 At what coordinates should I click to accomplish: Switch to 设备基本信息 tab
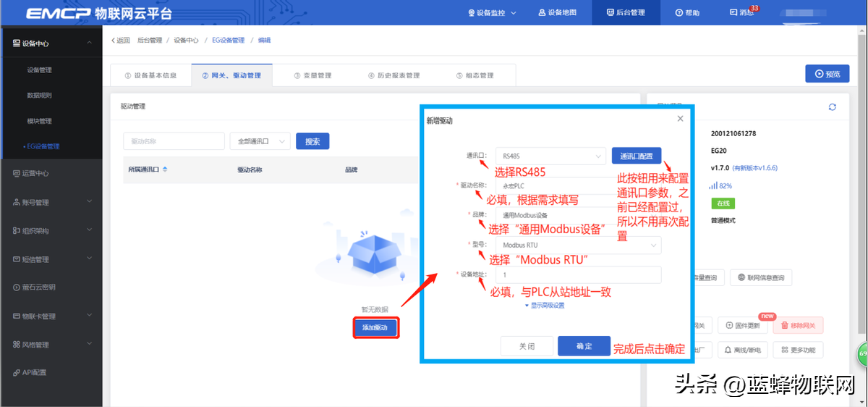[150, 75]
